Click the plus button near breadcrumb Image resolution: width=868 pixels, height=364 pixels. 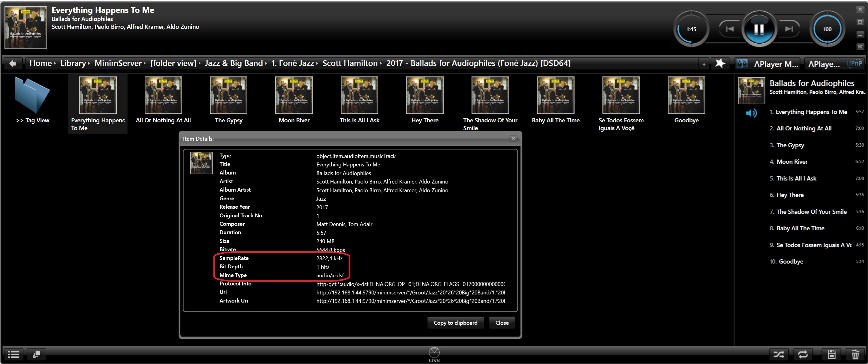[704, 64]
